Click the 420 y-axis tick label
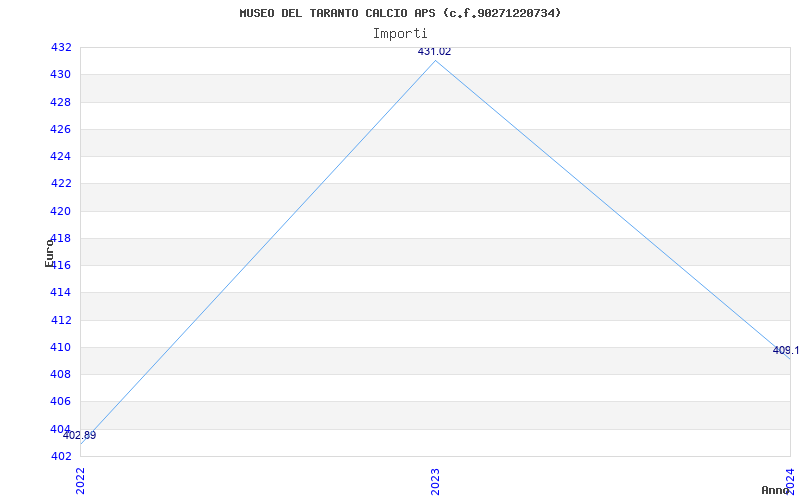800x500 pixels. tap(61, 211)
